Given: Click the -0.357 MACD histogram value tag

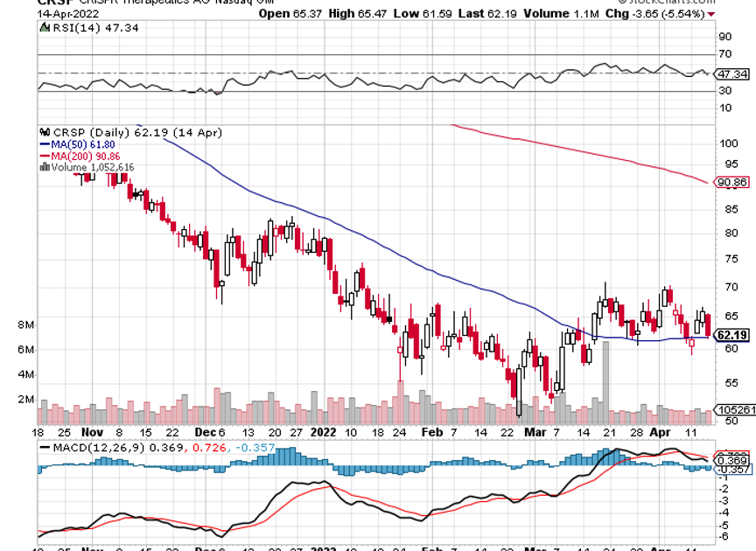Looking at the screenshot, I should pos(731,470).
